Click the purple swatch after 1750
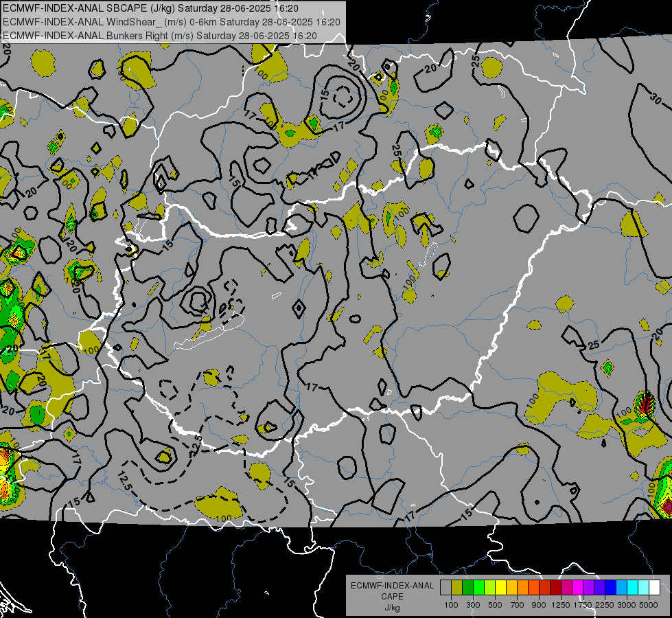 point(589,587)
